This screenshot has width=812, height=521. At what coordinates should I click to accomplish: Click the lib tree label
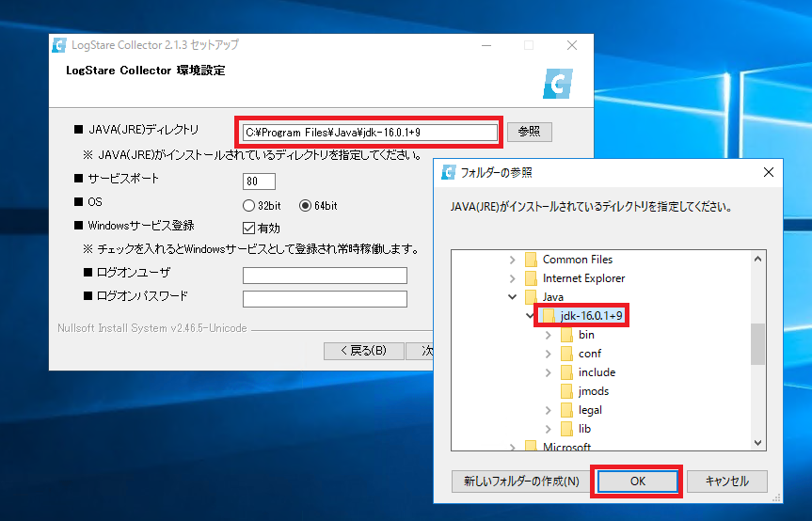point(584,429)
